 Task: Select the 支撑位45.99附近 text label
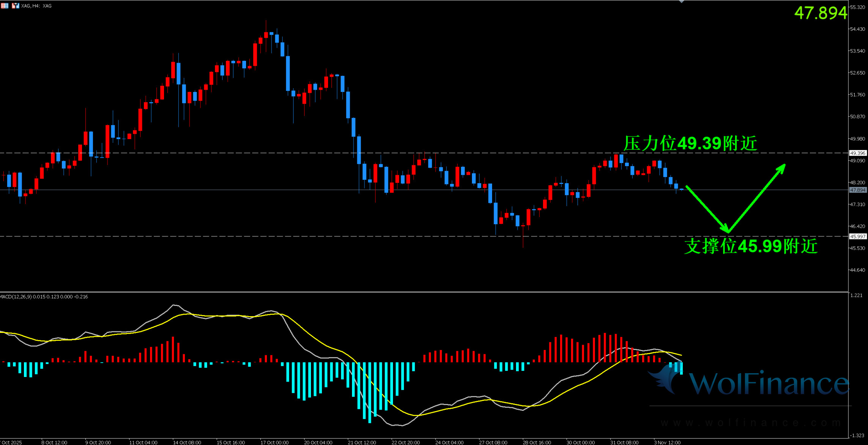(x=751, y=246)
